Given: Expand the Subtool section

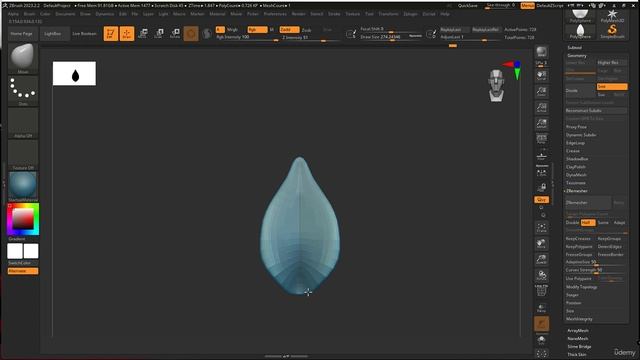Looking at the screenshot, I should click(574, 47).
